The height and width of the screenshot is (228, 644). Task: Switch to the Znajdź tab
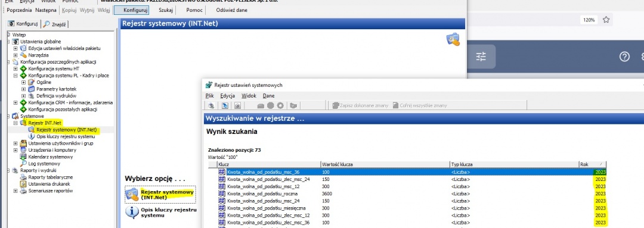56,24
